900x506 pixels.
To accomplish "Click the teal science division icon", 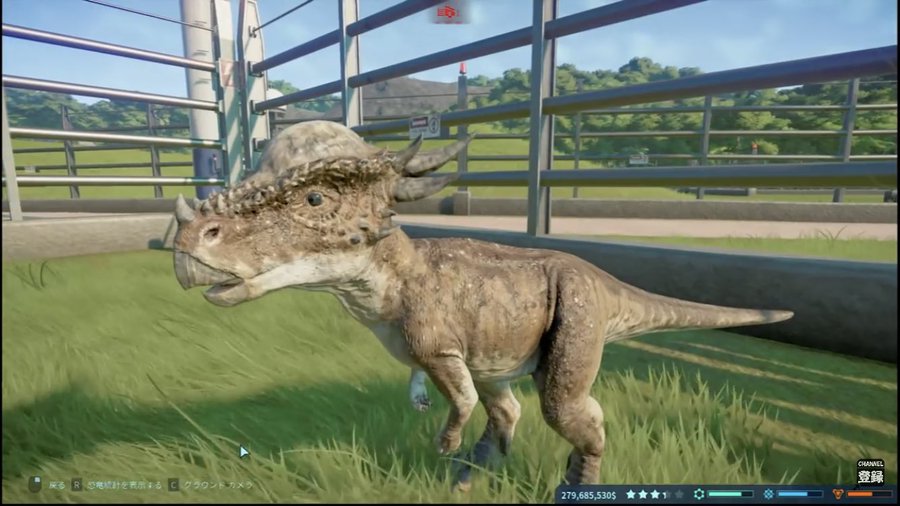I will [x=699, y=494].
